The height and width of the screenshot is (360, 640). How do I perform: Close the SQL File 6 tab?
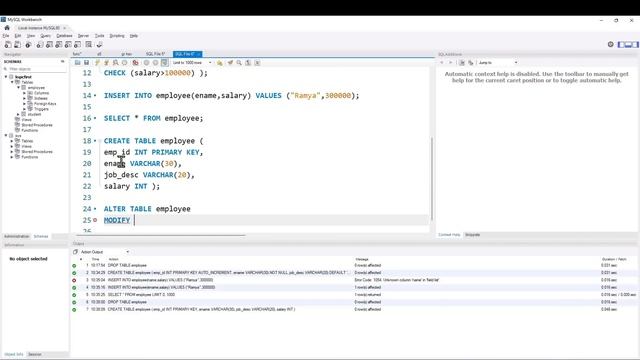199,54
